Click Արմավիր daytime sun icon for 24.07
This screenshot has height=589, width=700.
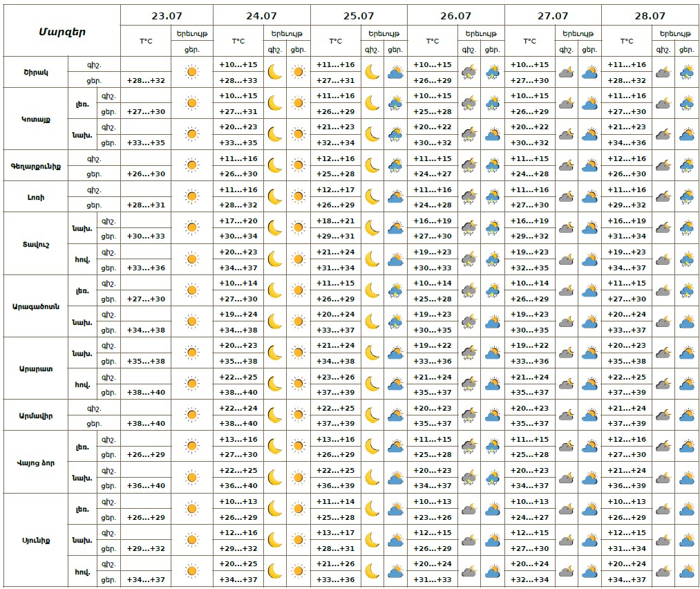point(299,415)
